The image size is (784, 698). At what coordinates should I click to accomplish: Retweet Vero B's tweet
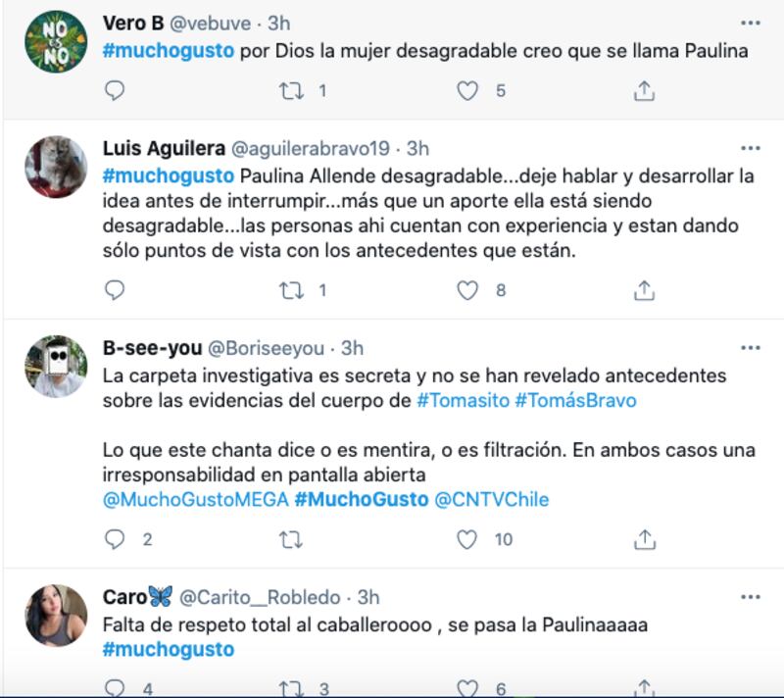[x=291, y=90]
